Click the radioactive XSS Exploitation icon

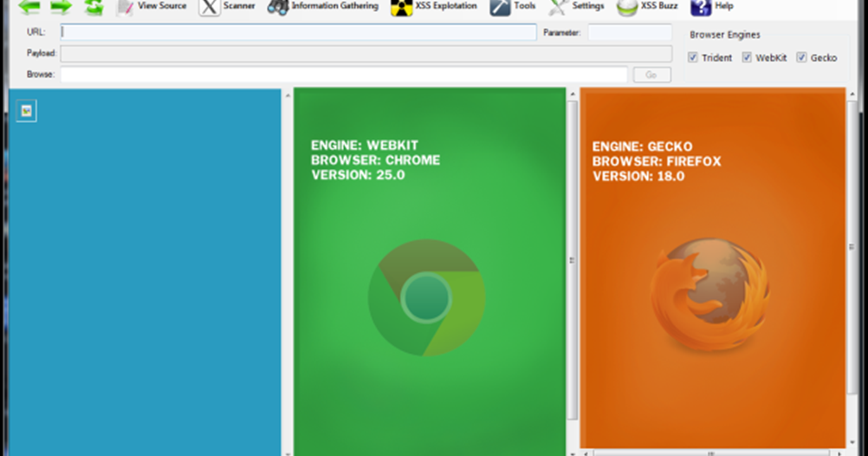401,7
